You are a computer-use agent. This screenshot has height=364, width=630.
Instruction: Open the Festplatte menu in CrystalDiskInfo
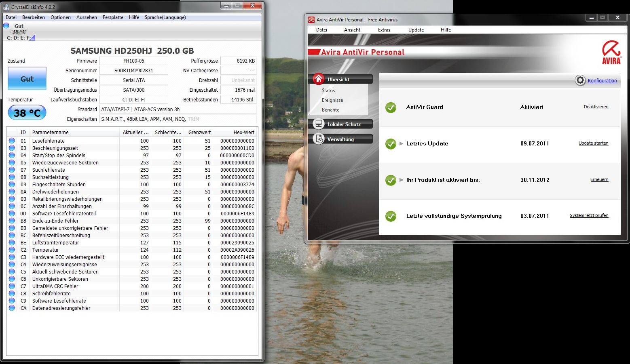coord(113,17)
